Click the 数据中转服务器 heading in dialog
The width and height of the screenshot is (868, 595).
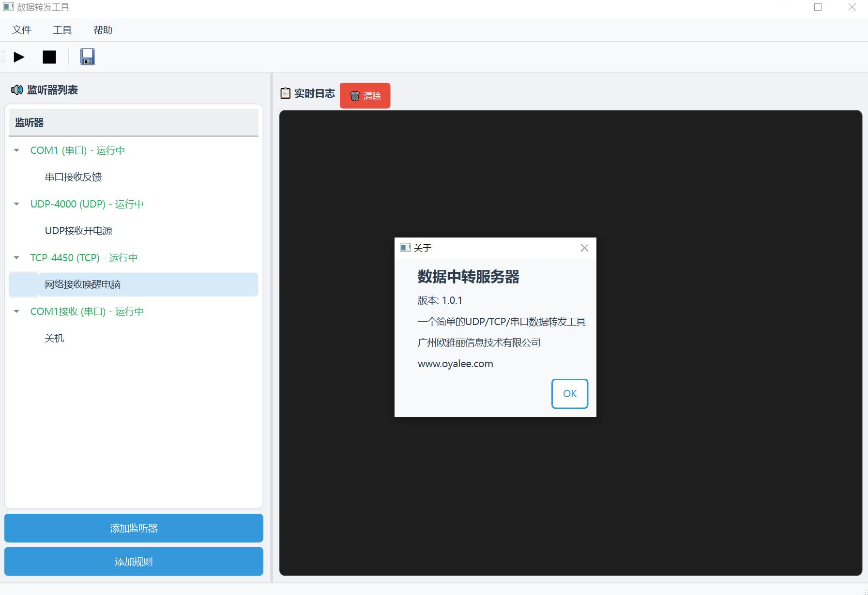pyautogui.click(x=469, y=277)
